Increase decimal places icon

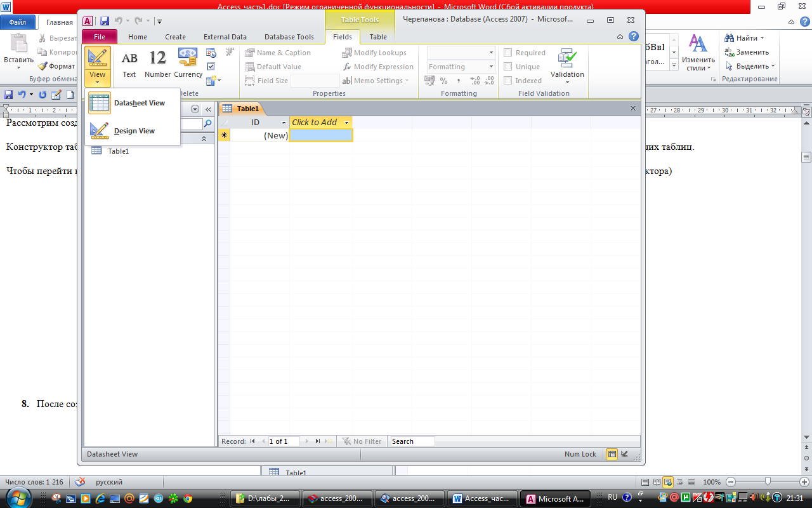[475, 81]
